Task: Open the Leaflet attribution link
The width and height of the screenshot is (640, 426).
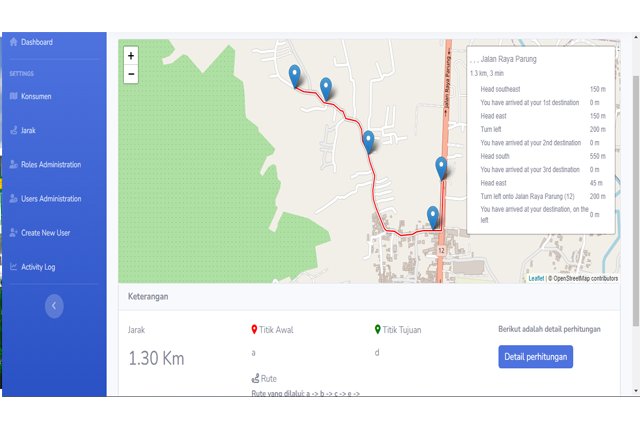Action: tap(536, 278)
